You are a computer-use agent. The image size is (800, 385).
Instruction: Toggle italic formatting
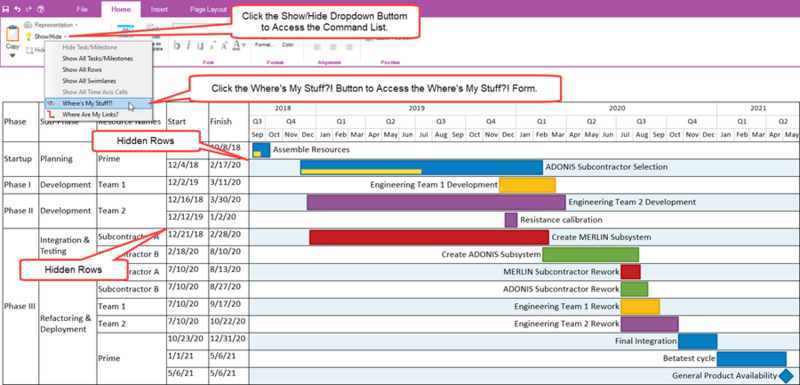[x=188, y=46]
